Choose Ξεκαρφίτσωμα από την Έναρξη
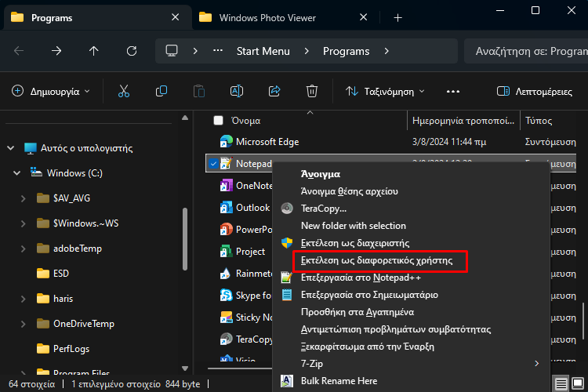The width and height of the screenshot is (588, 392). point(411,347)
